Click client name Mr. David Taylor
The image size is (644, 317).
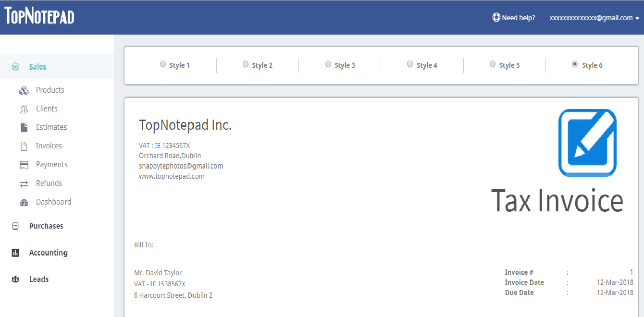click(x=158, y=273)
